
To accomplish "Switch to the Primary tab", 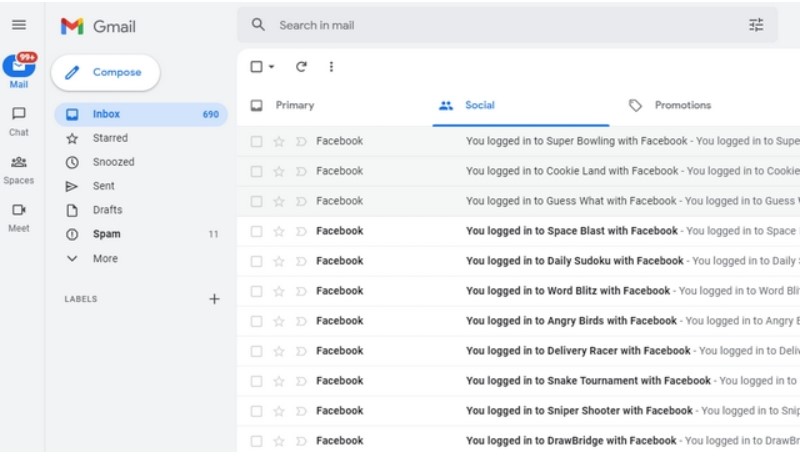I will (294, 105).
